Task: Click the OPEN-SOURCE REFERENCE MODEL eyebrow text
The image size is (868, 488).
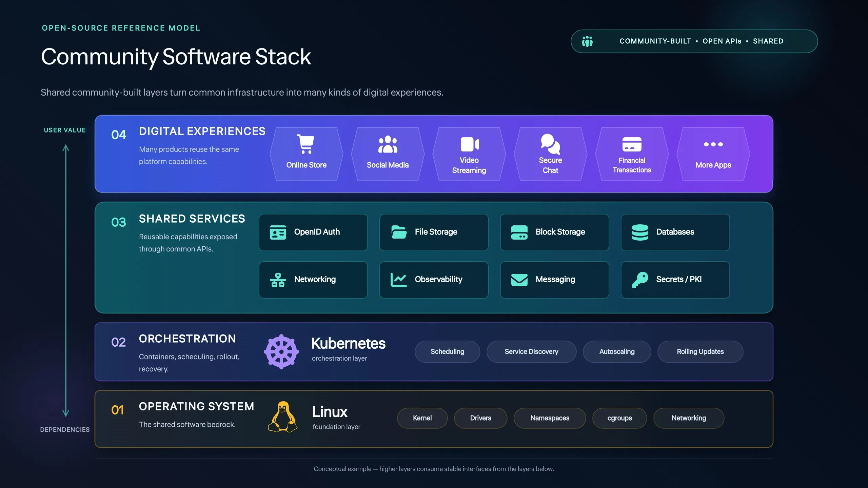Action: 121,28
